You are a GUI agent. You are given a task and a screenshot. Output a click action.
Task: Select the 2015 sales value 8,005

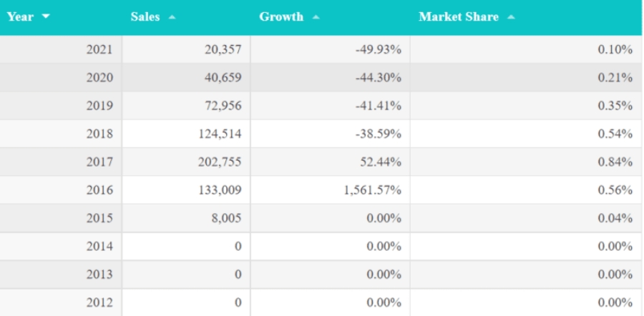[x=226, y=218]
